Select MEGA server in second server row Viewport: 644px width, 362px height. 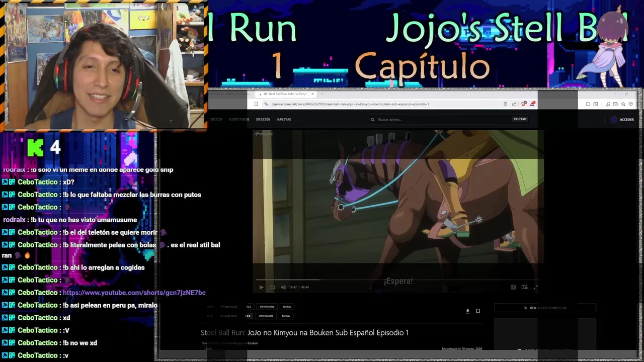(286, 316)
